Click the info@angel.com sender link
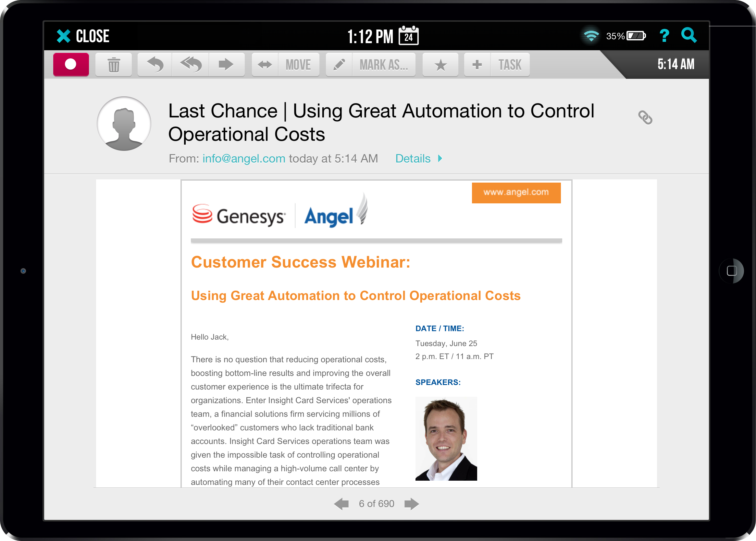This screenshot has width=756, height=541. point(244,159)
